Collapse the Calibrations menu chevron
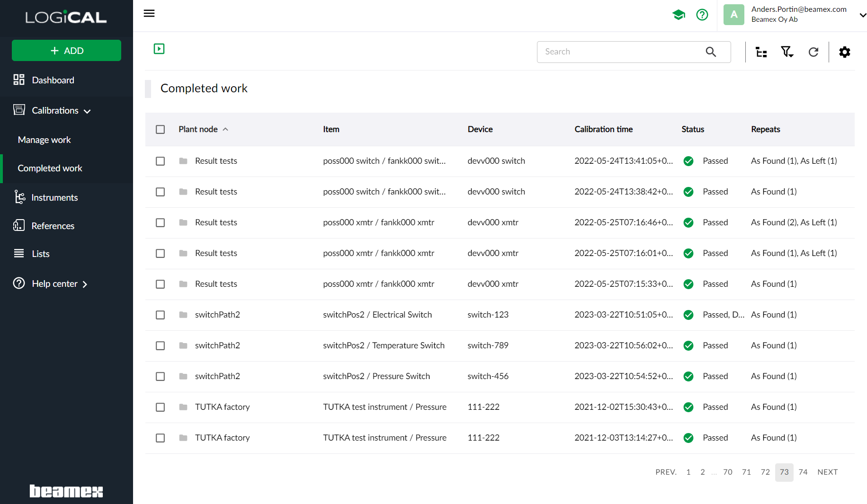 tap(87, 111)
